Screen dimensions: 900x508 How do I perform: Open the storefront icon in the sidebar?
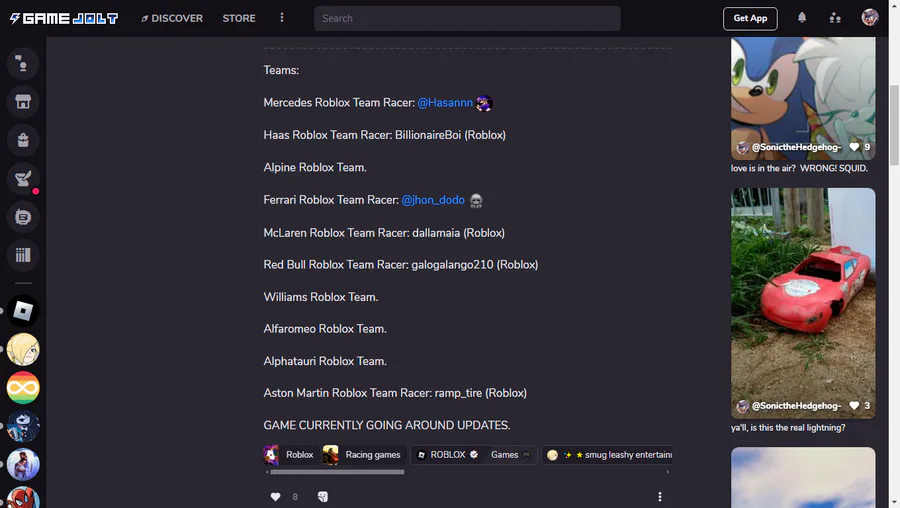click(23, 102)
